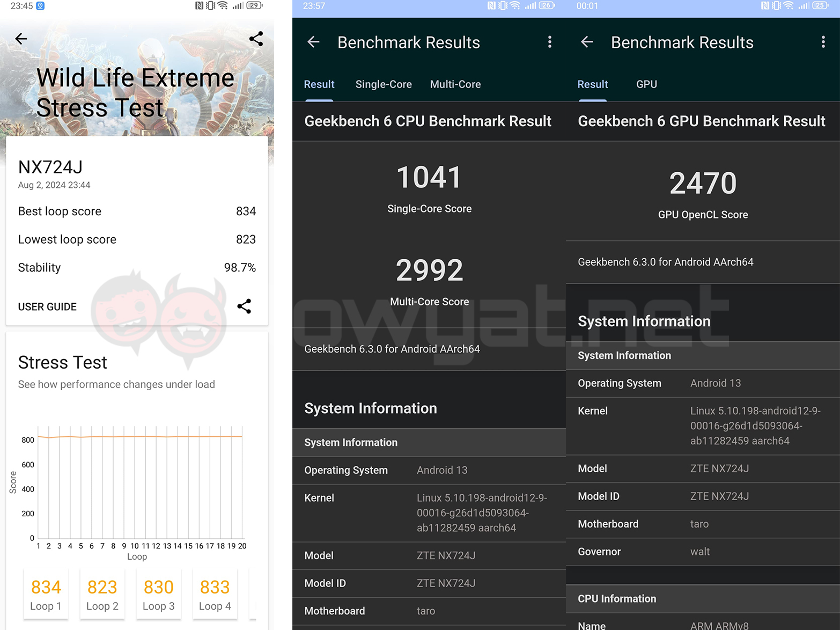The width and height of the screenshot is (840, 630).
Task: Switch to the Multi-Core tab
Action: [455, 84]
